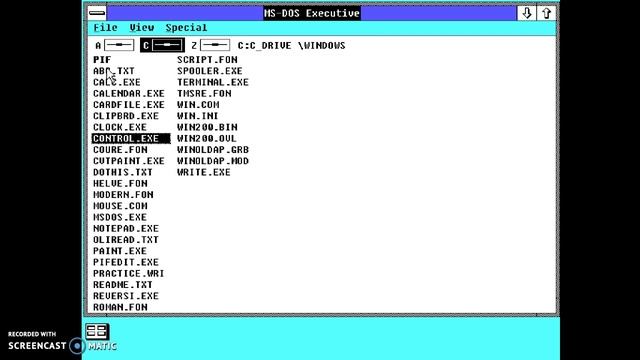Select HELVE.FON font file
This screenshot has width=640, height=360.
coord(120,183)
